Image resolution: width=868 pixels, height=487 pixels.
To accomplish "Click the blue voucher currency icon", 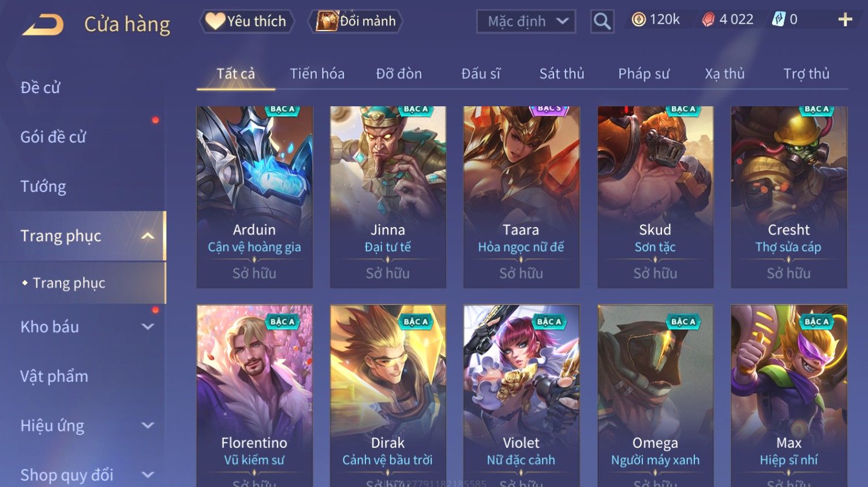I will pos(779,20).
